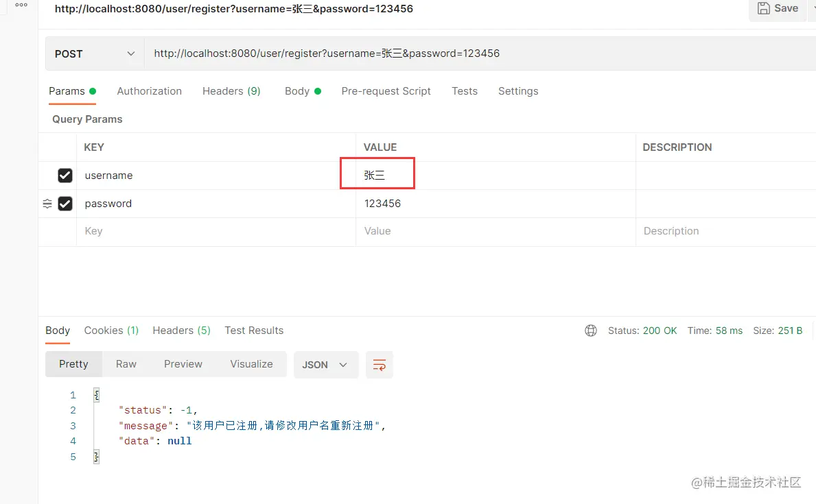This screenshot has height=504, width=816.
Task: Select the Preview view button
Action: 183,364
